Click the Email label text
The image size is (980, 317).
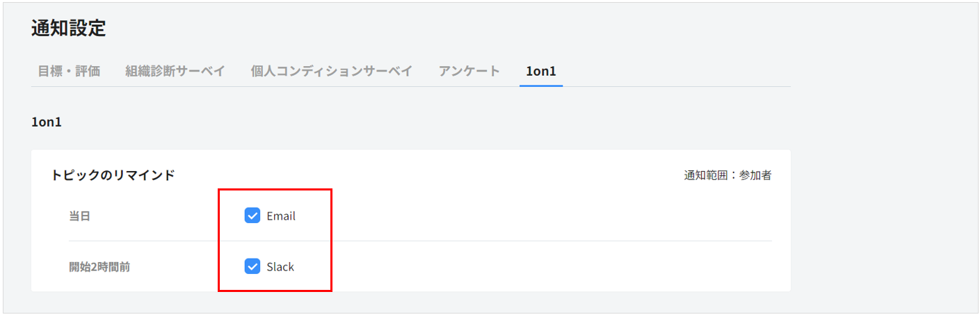281,216
